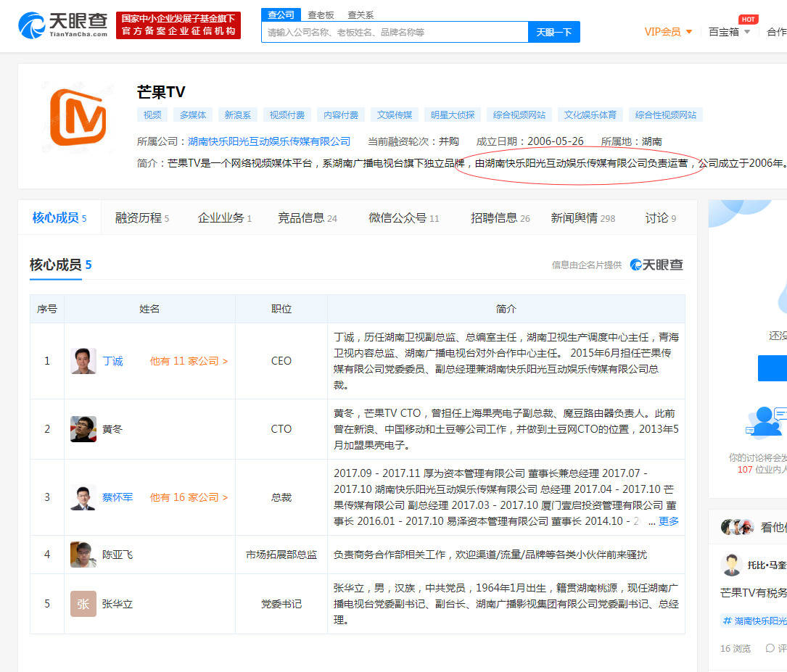787x672 pixels.
Task: Expand the VIP会员 dropdown
Action: (668, 32)
